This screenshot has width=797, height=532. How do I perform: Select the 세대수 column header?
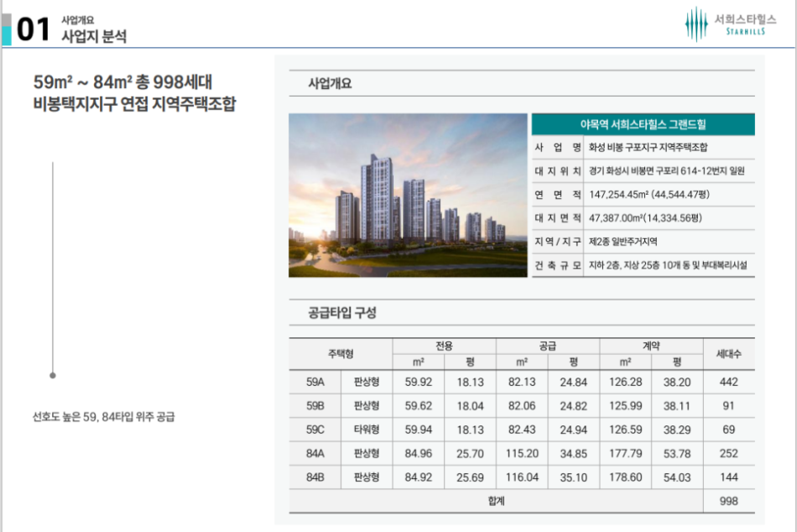(x=728, y=354)
